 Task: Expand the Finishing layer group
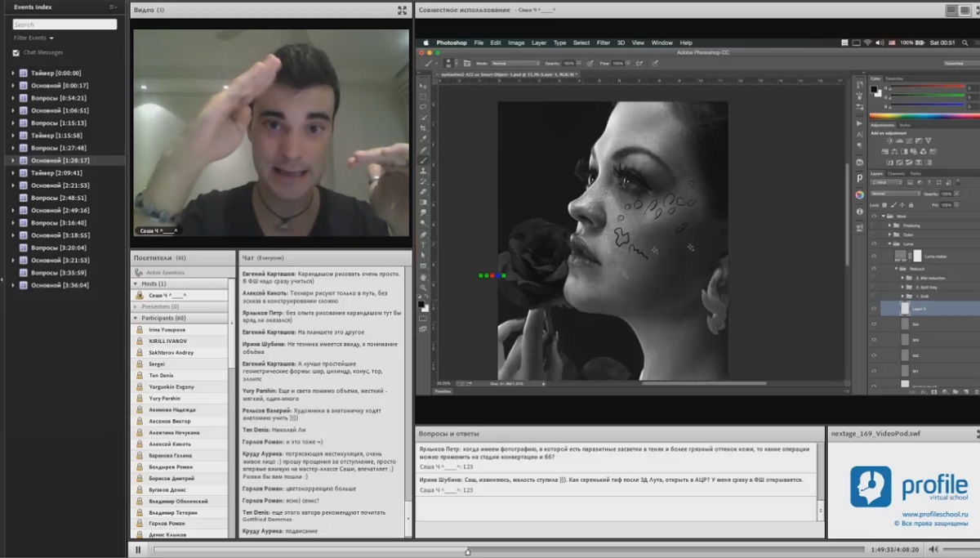pos(889,225)
